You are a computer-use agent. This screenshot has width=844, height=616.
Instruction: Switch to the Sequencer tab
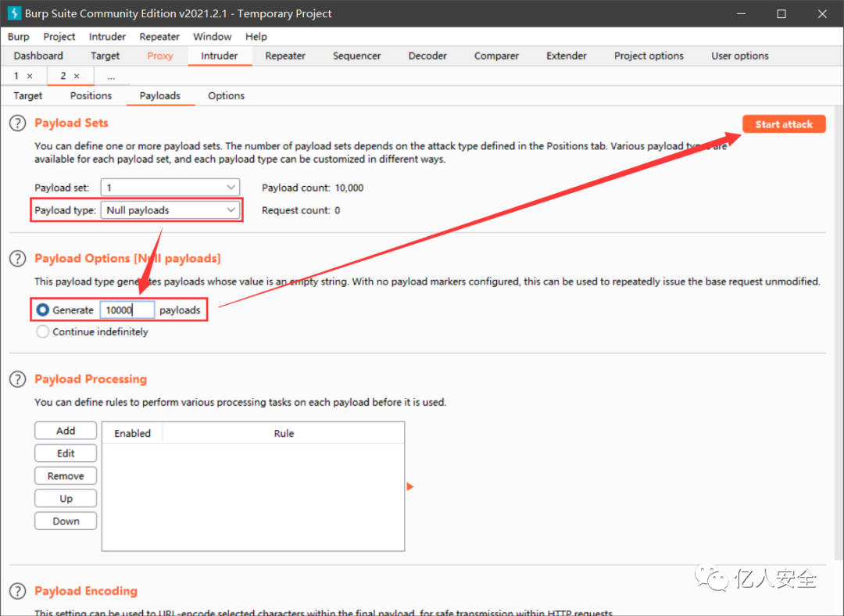[356, 56]
